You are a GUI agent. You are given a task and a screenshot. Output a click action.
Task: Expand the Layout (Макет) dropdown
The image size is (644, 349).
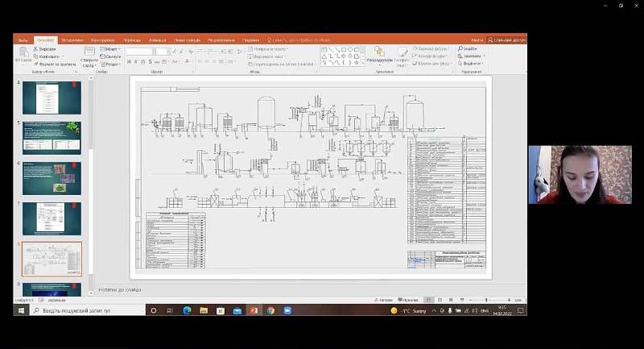112,49
